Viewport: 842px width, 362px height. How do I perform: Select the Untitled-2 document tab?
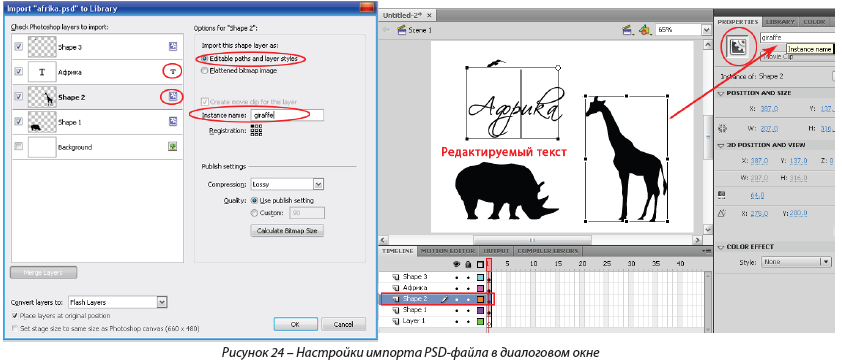[408, 15]
